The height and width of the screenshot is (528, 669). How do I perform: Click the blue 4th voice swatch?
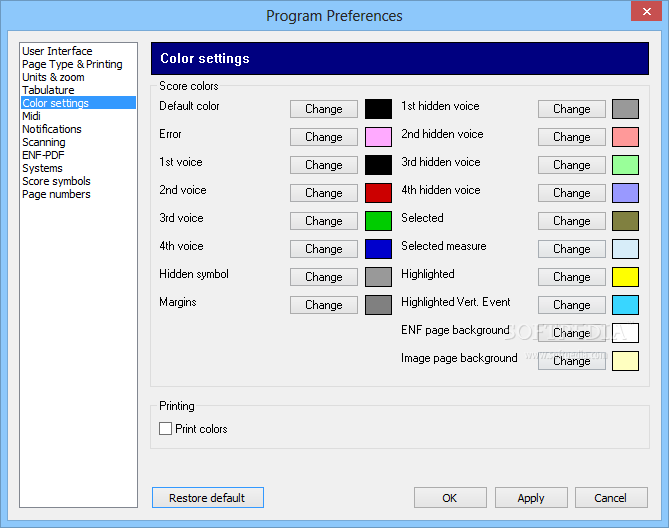pos(378,249)
